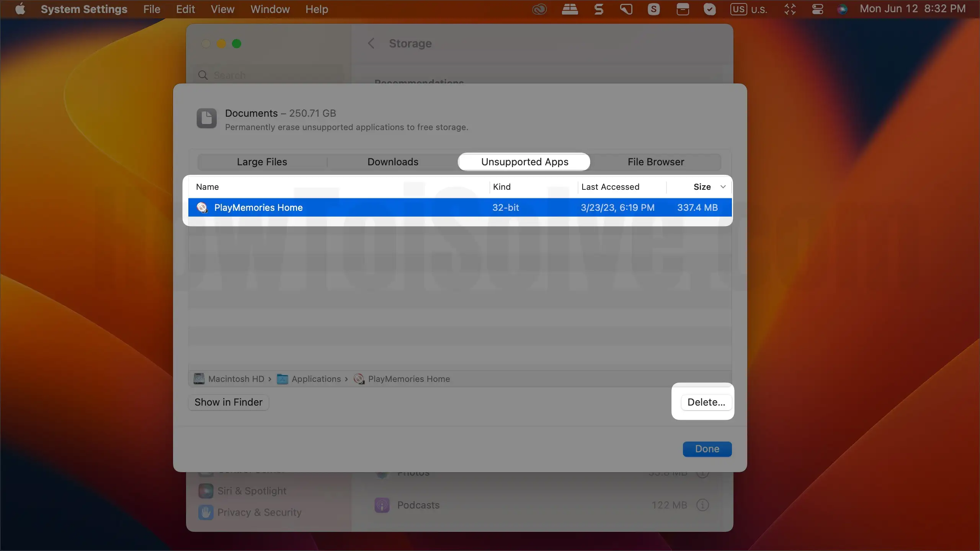Sort list by Kind column header
Viewport: 980px width, 551px height.
[x=502, y=187]
